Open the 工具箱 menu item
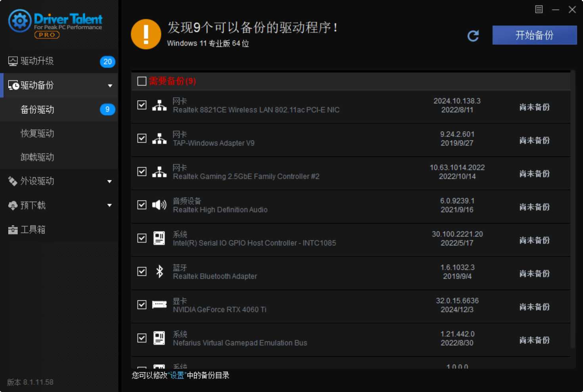The width and height of the screenshot is (583, 392). pos(59,229)
